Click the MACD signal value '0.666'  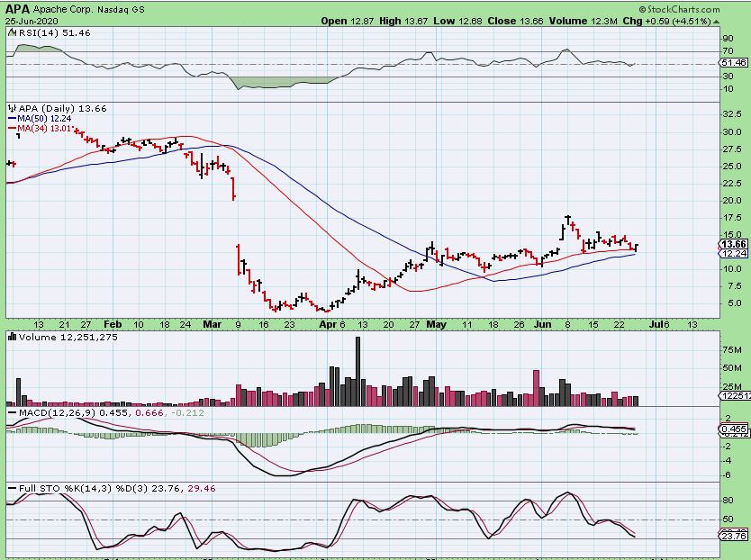pyautogui.click(x=149, y=412)
